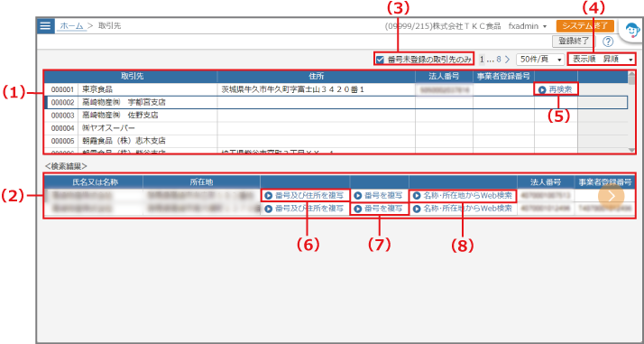Viewport: 644px width, 344px height.
Task: Open the hamburger menu icon
Action: pyautogui.click(x=45, y=26)
